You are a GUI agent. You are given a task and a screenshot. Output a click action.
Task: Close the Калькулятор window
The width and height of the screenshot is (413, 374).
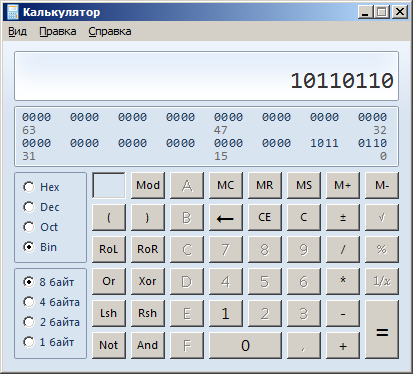click(399, 12)
